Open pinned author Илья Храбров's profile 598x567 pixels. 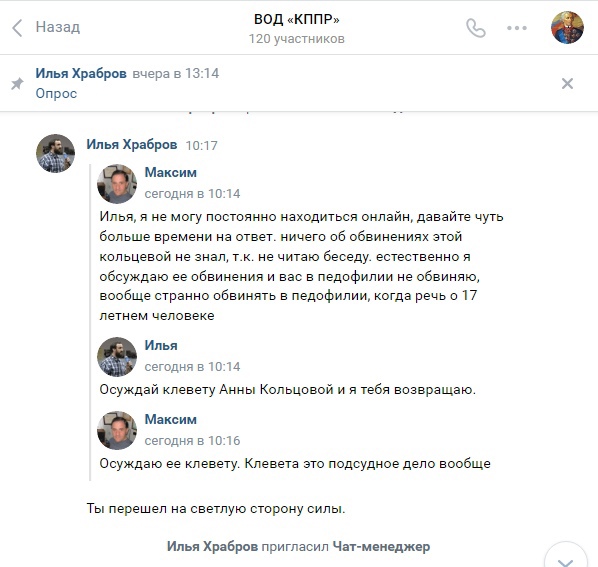[x=81, y=73]
